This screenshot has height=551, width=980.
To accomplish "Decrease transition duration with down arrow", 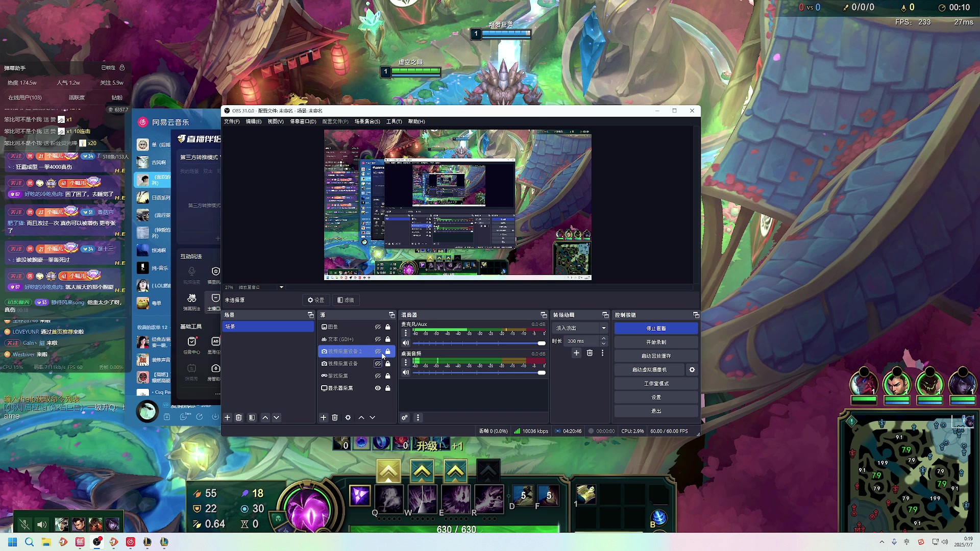I will click(x=604, y=344).
